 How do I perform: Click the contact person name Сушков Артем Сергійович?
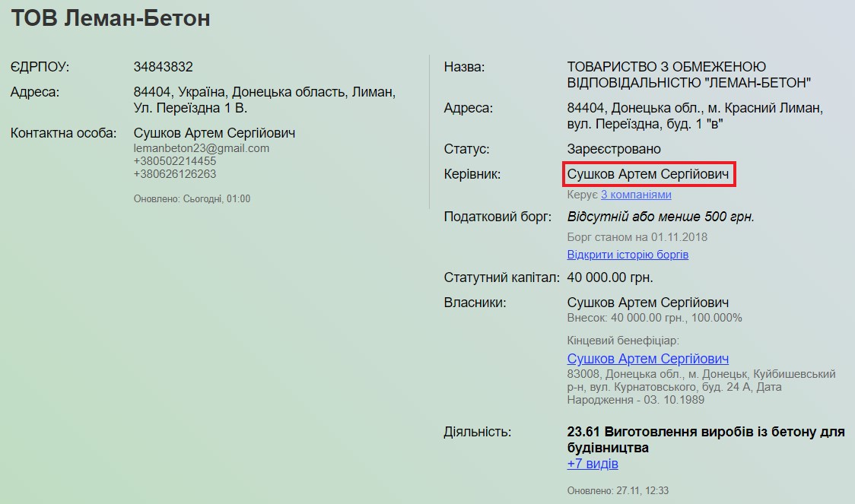(x=215, y=133)
